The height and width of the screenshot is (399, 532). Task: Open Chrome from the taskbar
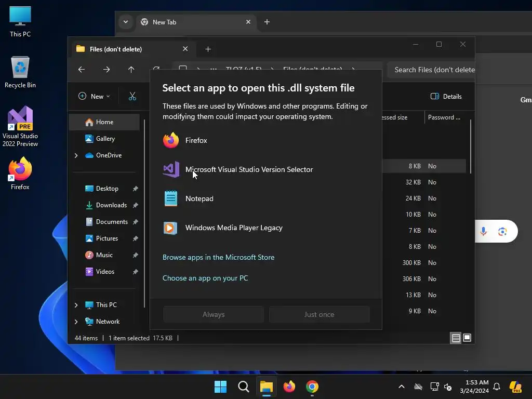click(x=312, y=387)
